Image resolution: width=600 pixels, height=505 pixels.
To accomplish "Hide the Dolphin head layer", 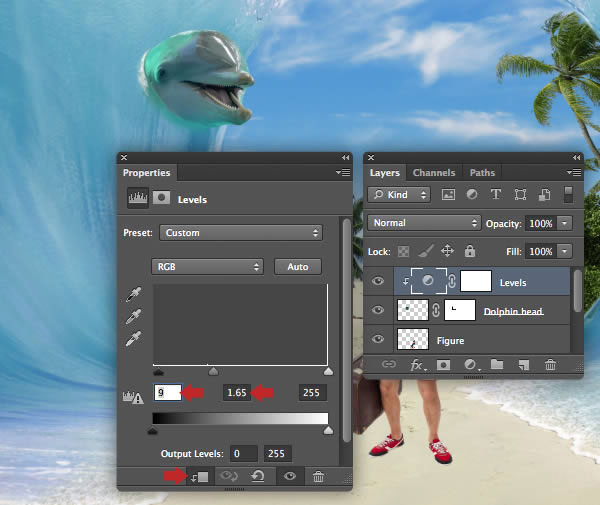I will pos(378,310).
